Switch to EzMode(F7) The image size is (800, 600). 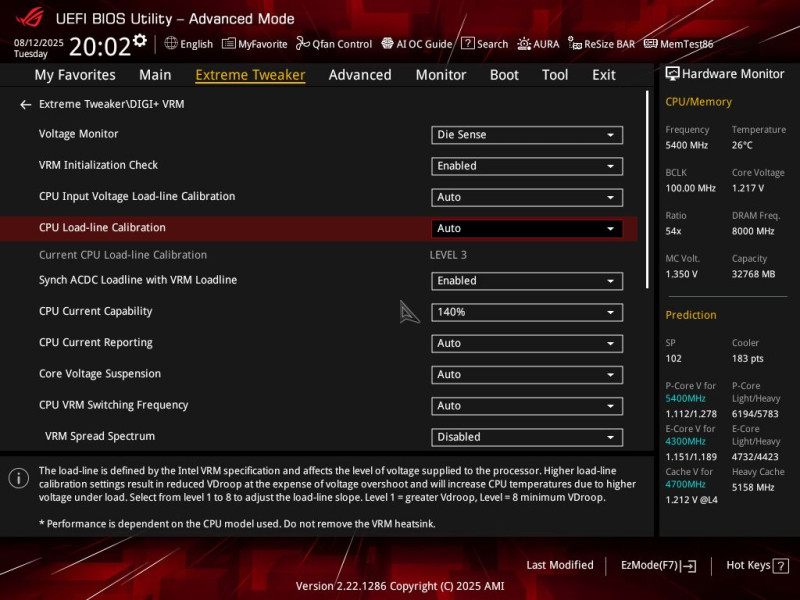pyautogui.click(x=659, y=565)
